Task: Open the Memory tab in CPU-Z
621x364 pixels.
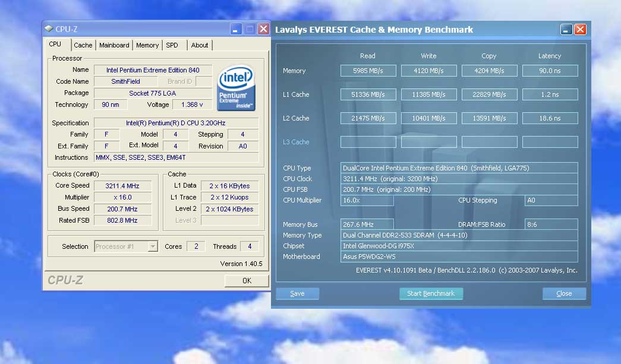Action: click(147, 45)
